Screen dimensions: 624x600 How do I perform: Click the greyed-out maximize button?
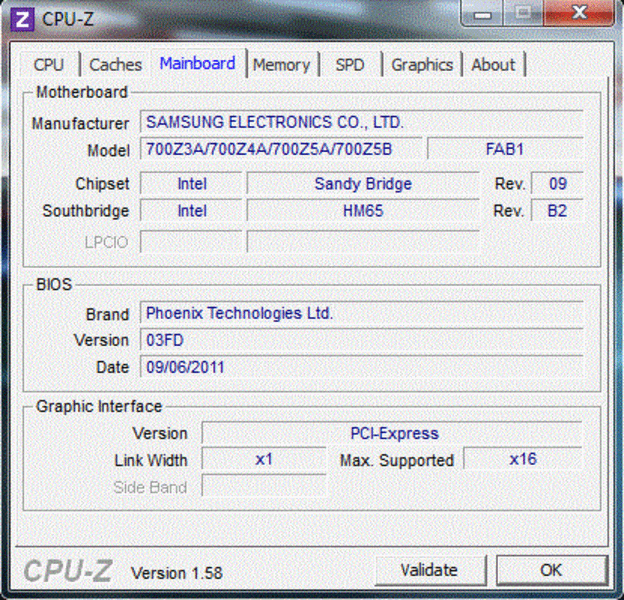tap(523, 14)
